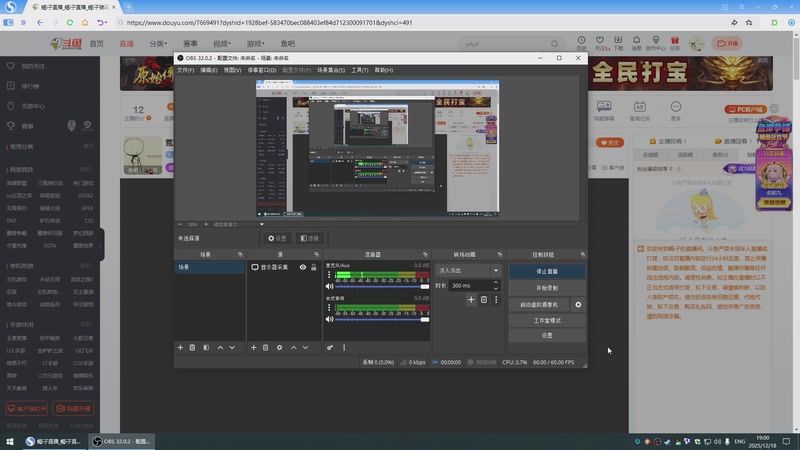Click the 开始录制 start recording button
The width and height of the screenshot is (800, 450).
tap(546, 287)
